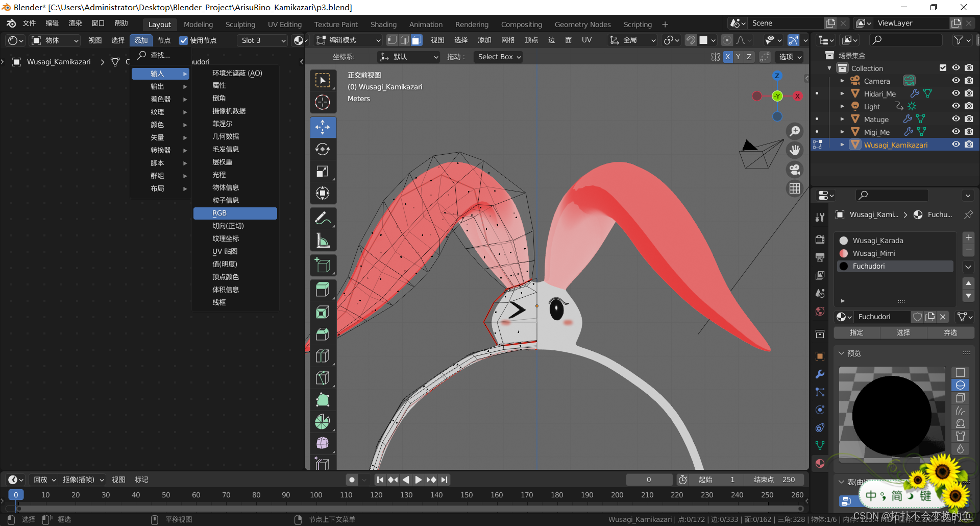Viewport: 980px width, 526px height.
Task: Switch to face select mode
Action: (x=417, y=40)
